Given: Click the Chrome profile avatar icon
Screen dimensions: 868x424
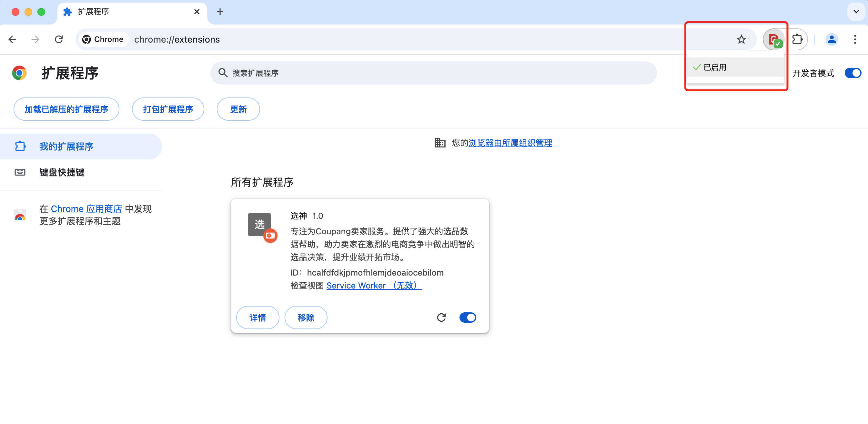Looking at the screenshot, I should [832, 39].
